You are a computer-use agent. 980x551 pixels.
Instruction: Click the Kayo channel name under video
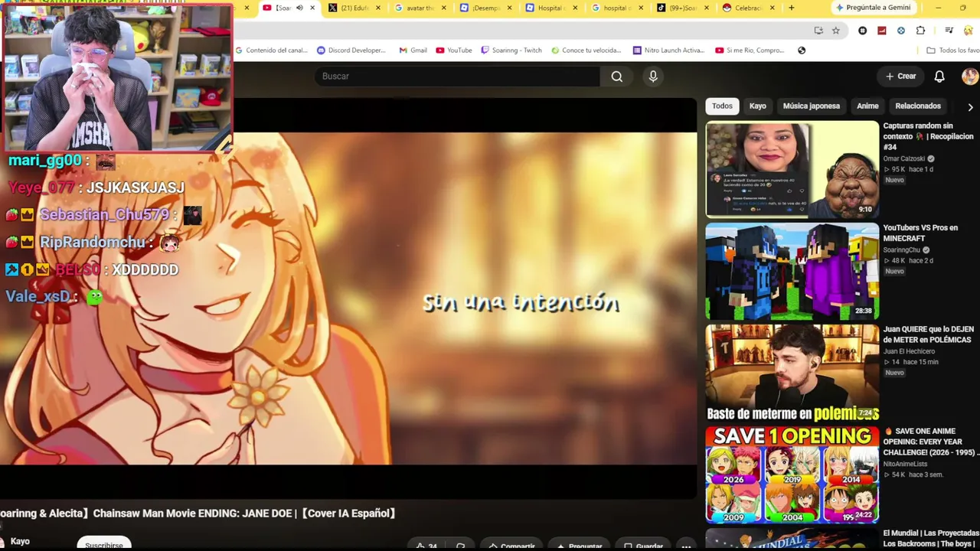[20, 541]
